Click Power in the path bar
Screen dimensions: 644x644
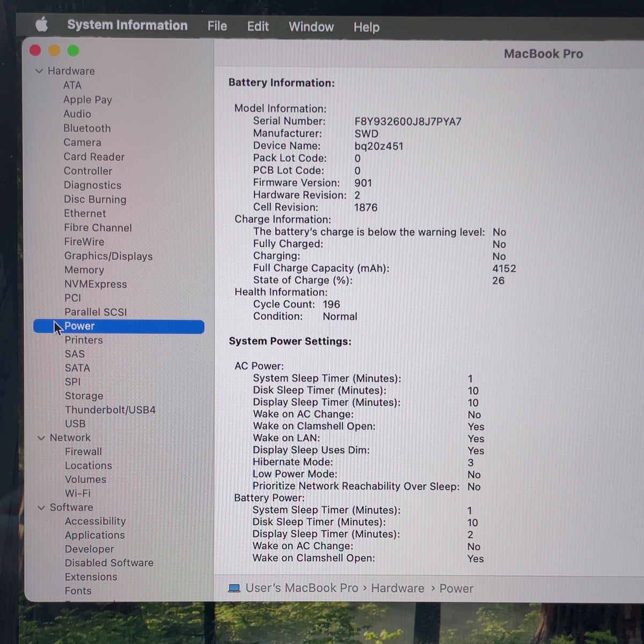click(456, 589)
